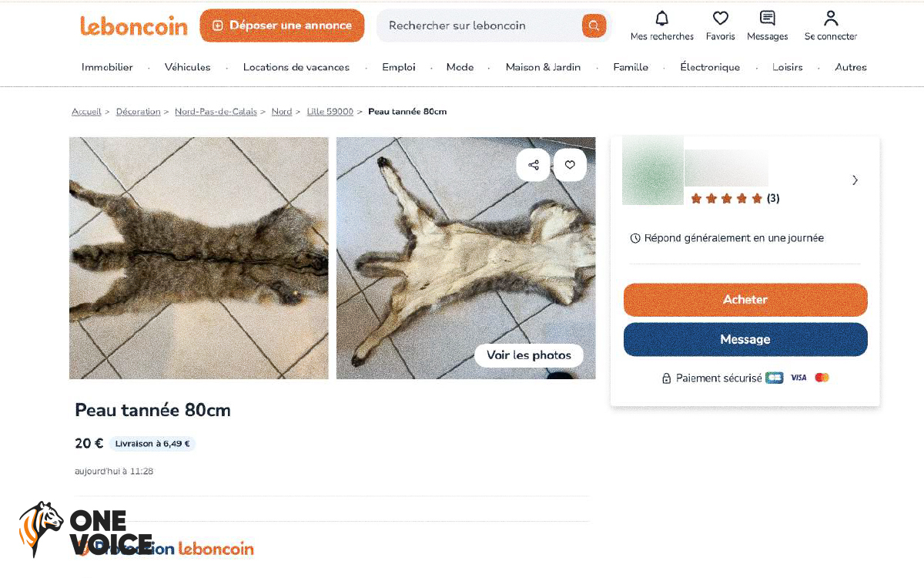924x578 pixels.
Task: Open the first fur skin photo
Action: (x=199, y=258)
